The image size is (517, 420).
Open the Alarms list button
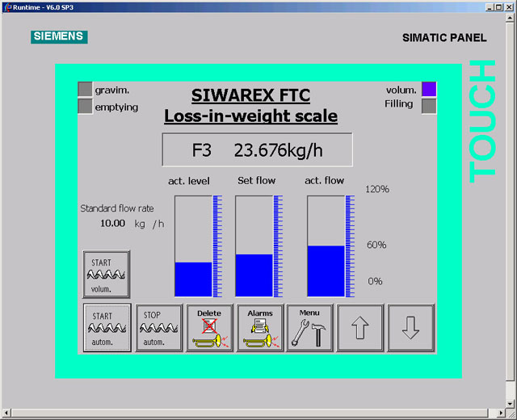coord(259,327)
